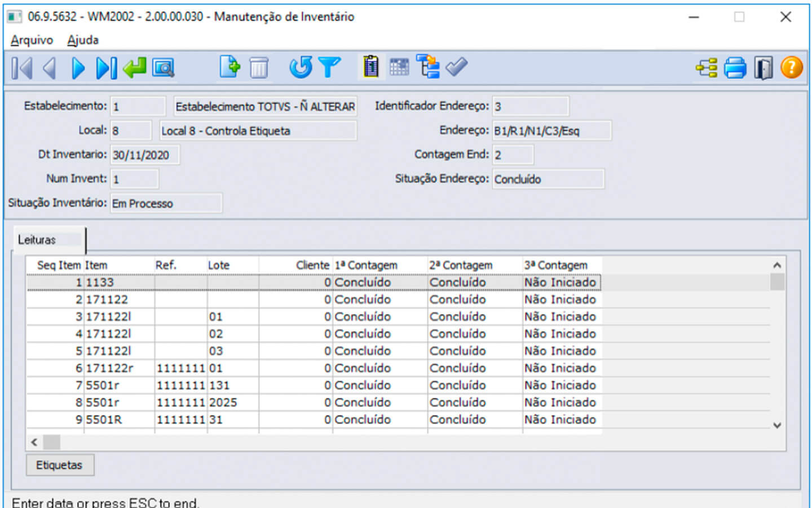The image size is (812, 508).
Task: Click the grid's scroll down arrow
Action: (x=777, y=426)
